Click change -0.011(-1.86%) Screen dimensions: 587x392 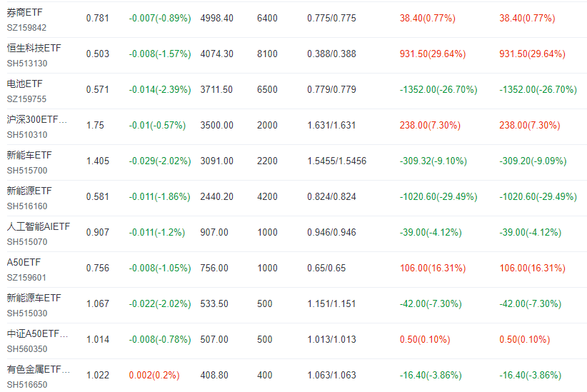[x=159, y=197]
